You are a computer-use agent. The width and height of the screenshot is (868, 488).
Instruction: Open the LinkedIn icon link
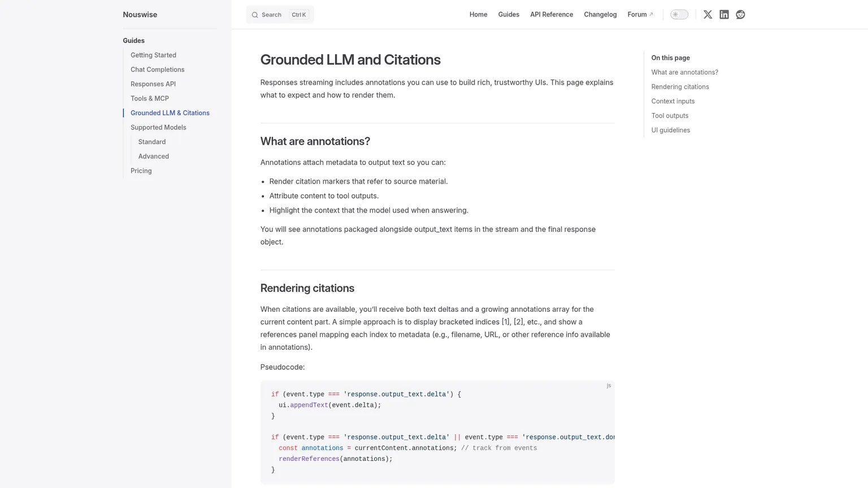click(x=724, y=15)
